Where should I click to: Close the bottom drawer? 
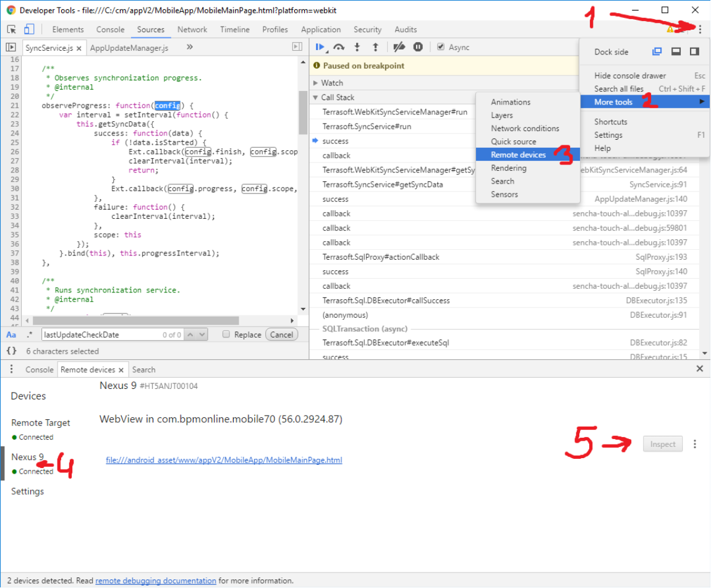click(x=700, y=369)
